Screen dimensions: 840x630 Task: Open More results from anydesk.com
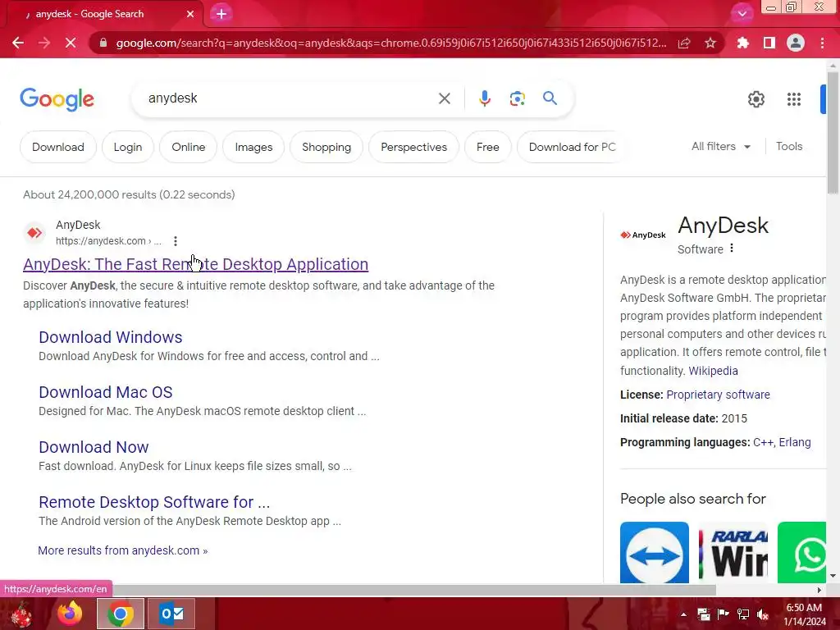click(x=123, y=550)
